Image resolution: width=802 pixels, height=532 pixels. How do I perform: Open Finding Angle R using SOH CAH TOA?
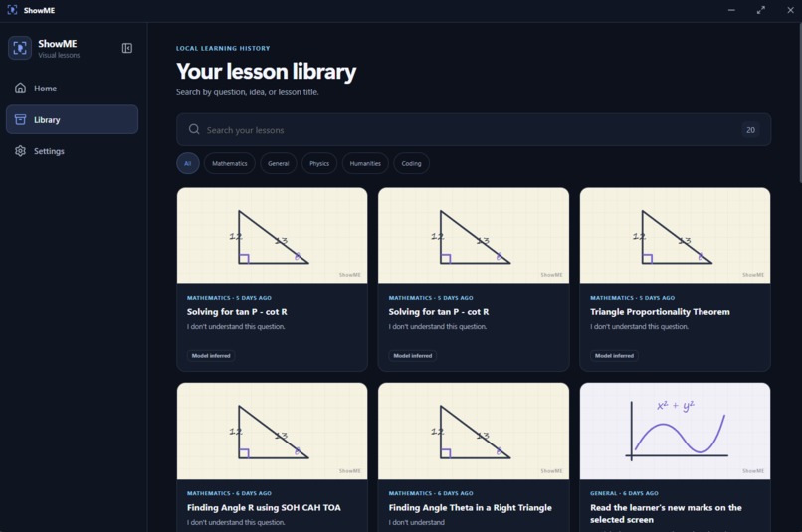(264, 507)
